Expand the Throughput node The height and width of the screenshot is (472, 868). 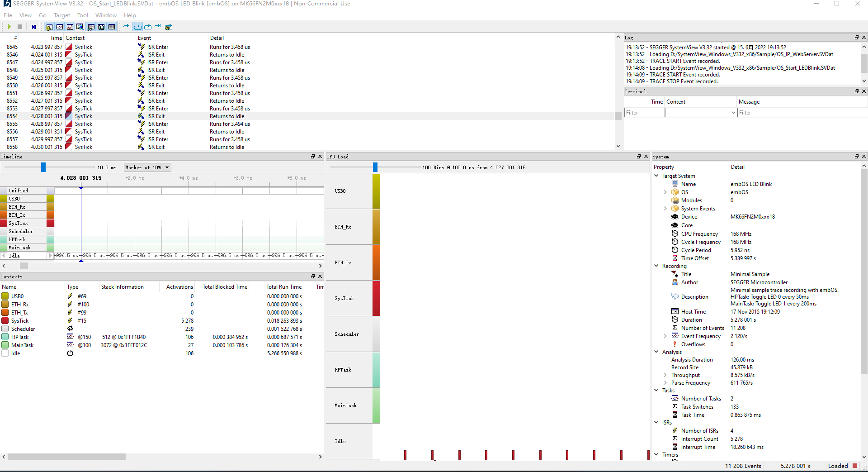[x=665, y=375]
